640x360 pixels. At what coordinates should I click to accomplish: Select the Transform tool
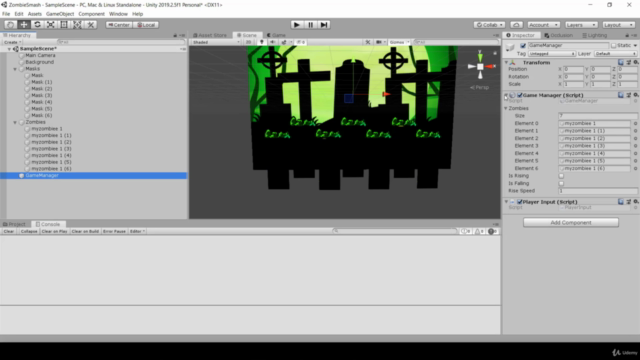coord(77,25)
